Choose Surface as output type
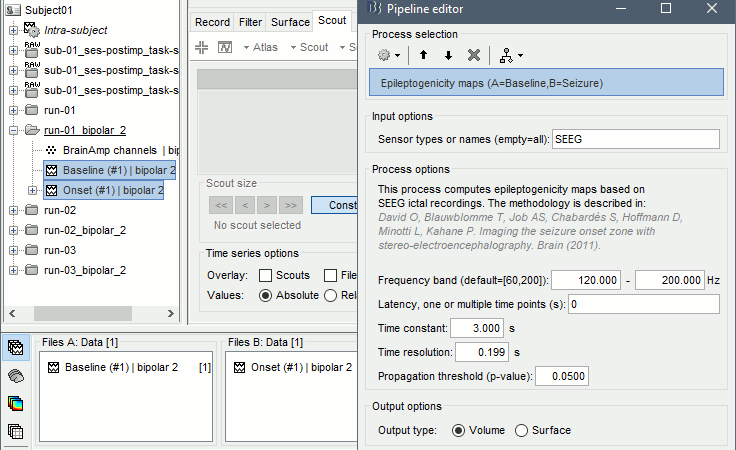This screenshot has height=450, width=736. pos(521,430)
